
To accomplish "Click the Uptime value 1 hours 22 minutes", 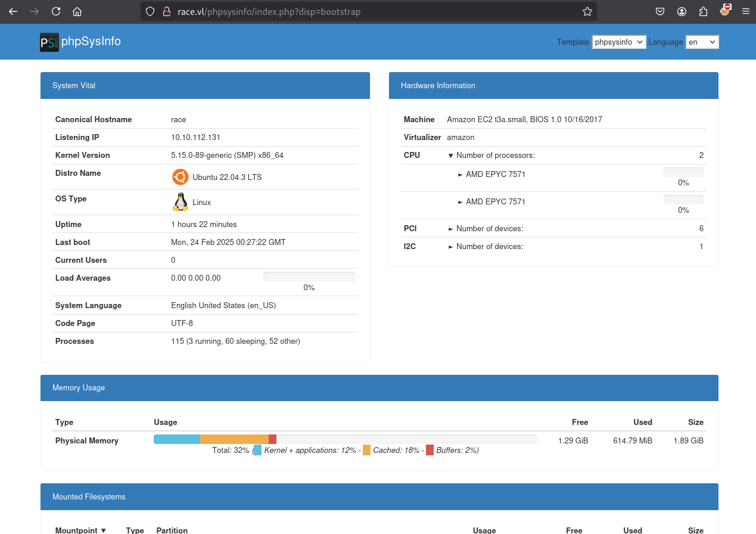I will pos(204,225).
